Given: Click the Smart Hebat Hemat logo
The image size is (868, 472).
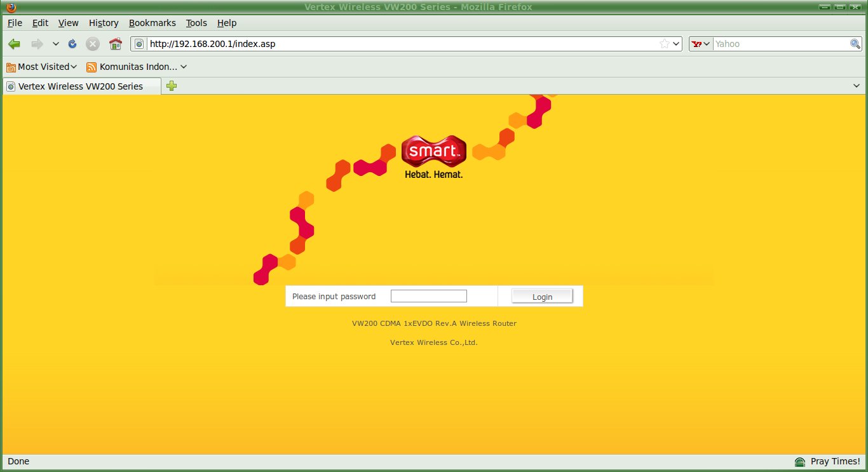Looking at the screenshot, I should tap(434, 156).
